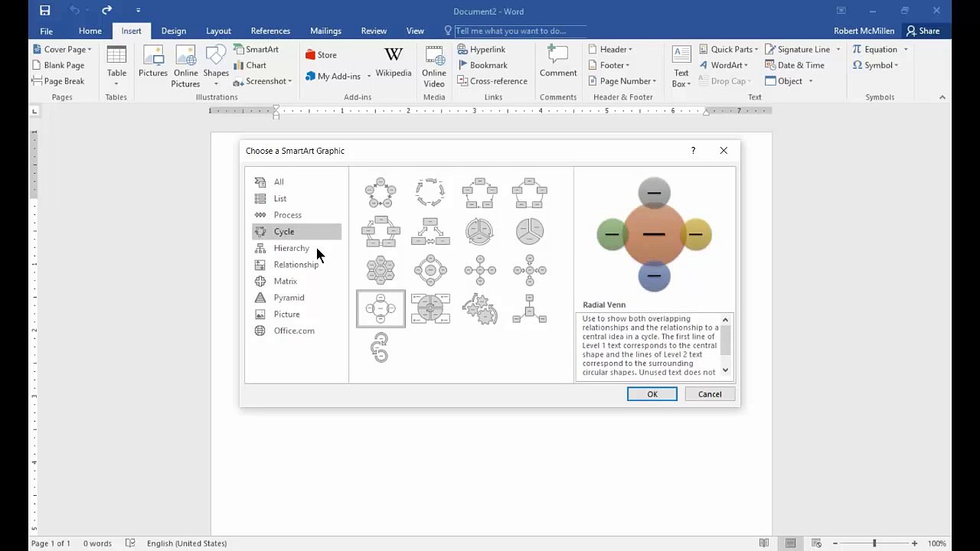Add a new Comment
This screenshot has height=551, width=980.
point(558,62)
